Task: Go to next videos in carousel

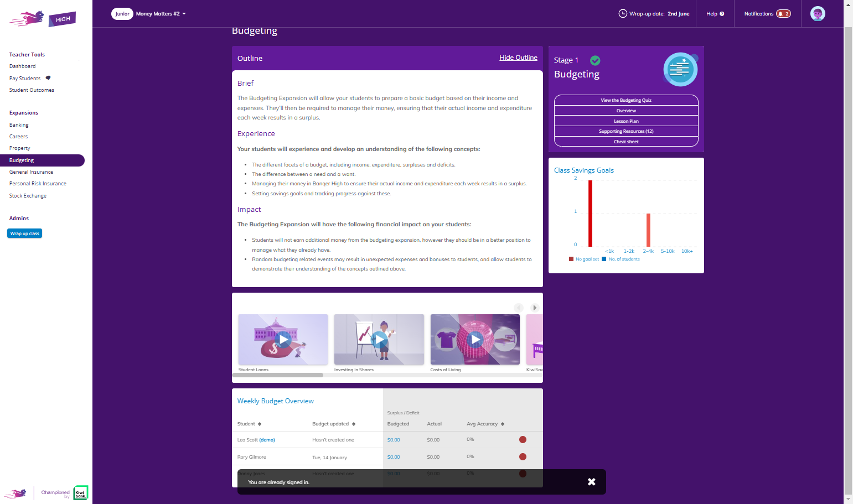Action: 535,308
